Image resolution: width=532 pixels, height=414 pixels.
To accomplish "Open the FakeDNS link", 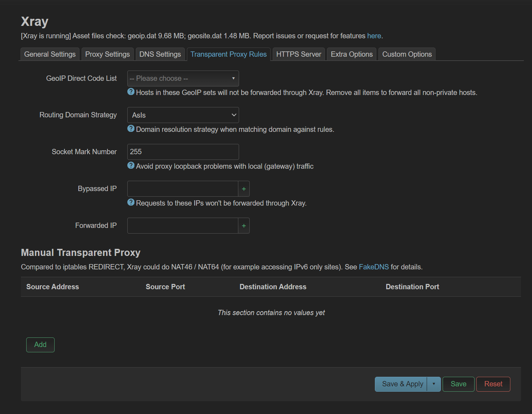I will (374, 267).
